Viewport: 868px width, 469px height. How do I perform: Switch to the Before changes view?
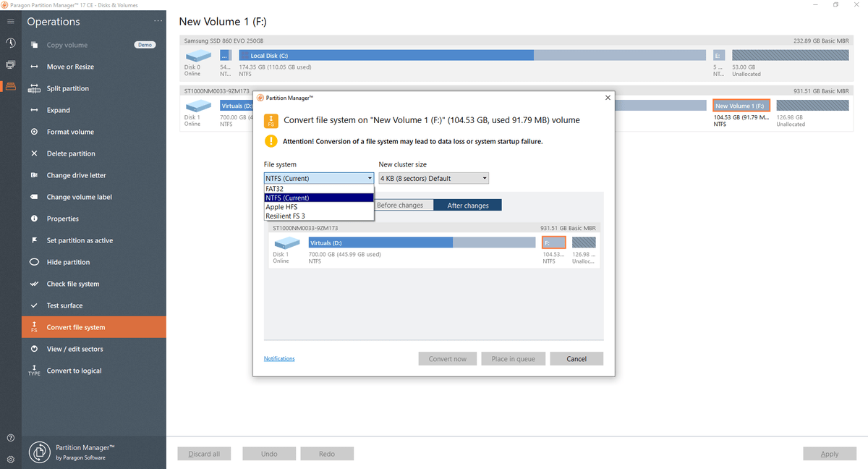click(403, 205)
